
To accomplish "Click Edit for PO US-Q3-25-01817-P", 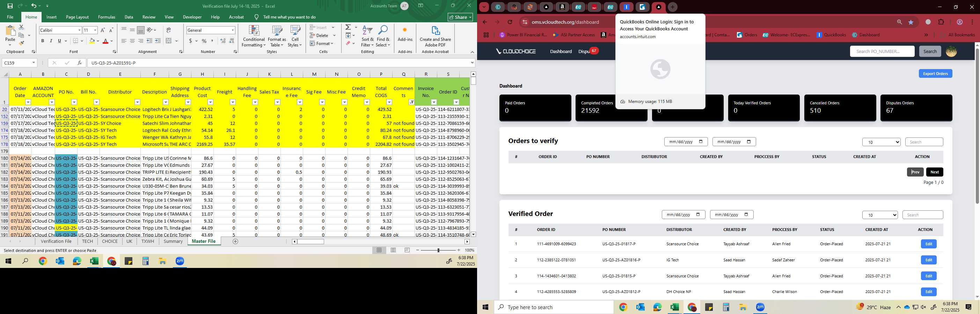I will click(928, 244).
